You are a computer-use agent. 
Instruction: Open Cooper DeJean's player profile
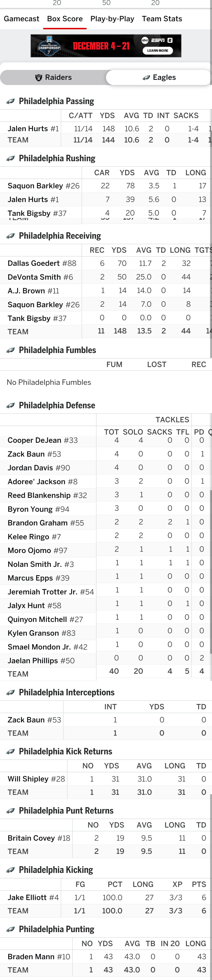pyautogui.click(x=35, y=440)
